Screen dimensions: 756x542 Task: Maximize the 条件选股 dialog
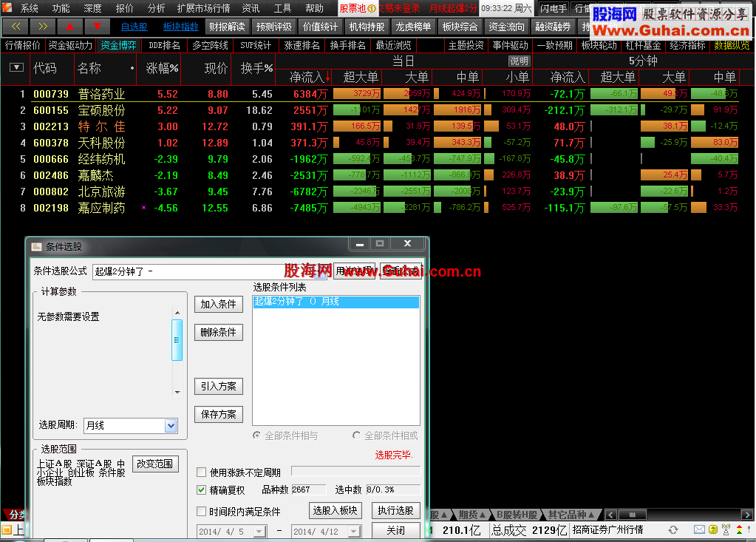pyautogui.click(x=379, y=244)
